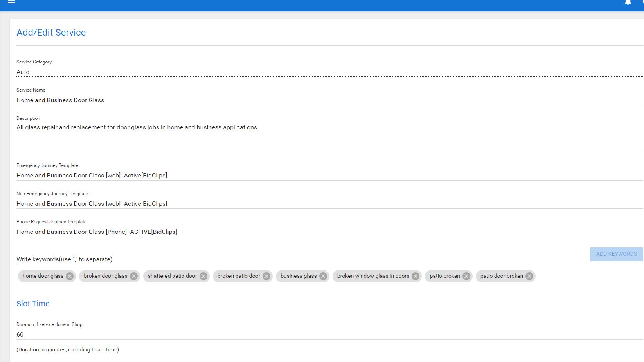Remove the 'broken door glass' keyword chip

coord(134,276)
